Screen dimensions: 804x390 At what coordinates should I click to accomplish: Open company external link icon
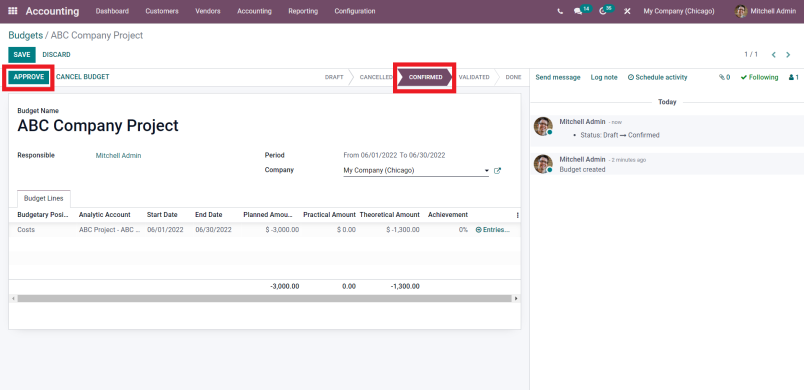point(497,171)
